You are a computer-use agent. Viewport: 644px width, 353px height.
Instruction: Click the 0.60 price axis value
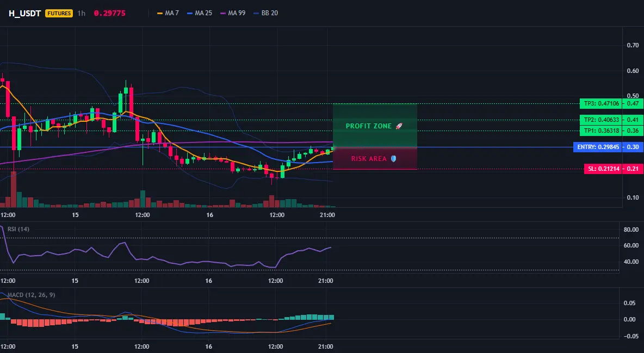(633, 71)
